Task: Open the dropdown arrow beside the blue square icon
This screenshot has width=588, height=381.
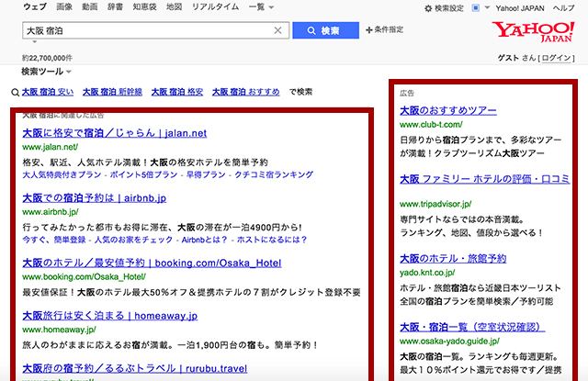Action: point(487,7)
